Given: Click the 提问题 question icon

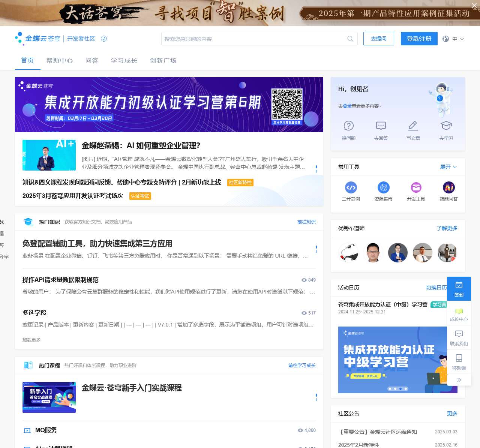Looking at the screenshot, I should point(349,126).
